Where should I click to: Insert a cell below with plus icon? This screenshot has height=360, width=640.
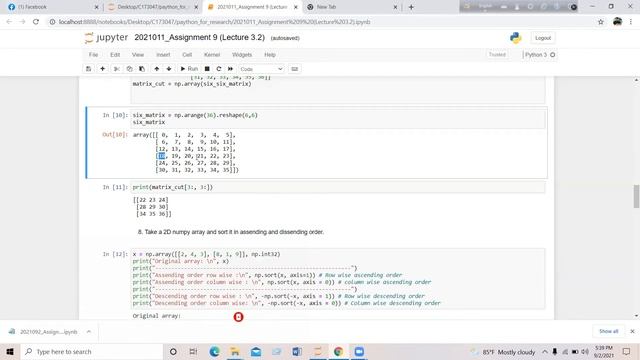pyautogui.click(x=102, y=69)
